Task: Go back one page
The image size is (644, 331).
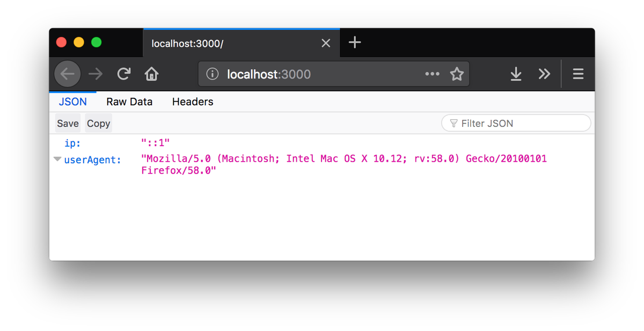Action: [x=68, y=74]
